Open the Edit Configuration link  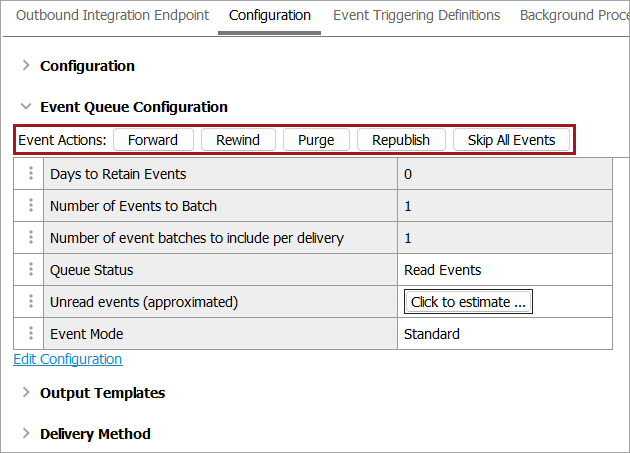68,359
